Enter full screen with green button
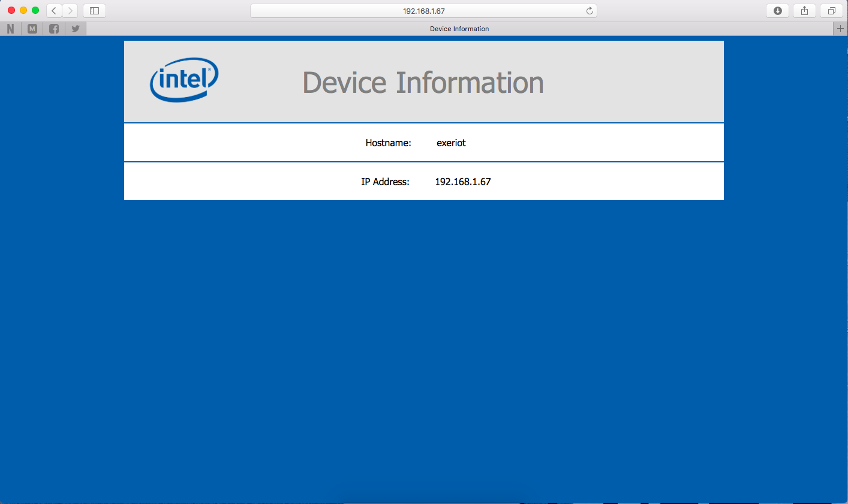 [35, 10]
